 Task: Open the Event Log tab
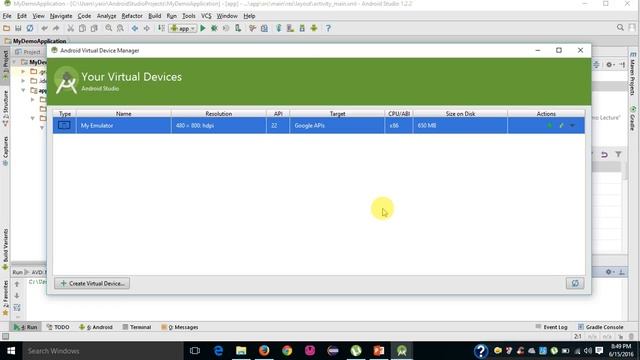pyautogui.click(x=551, y=327)
